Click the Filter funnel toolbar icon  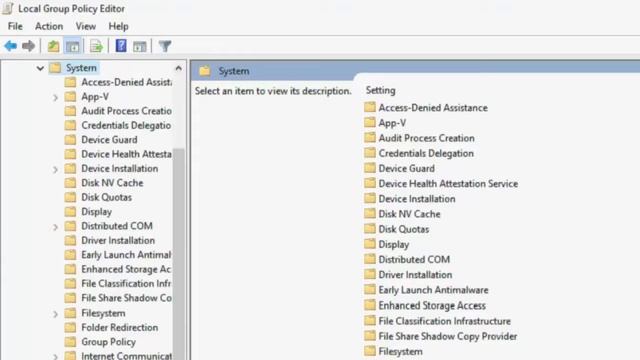pos(165,46)
